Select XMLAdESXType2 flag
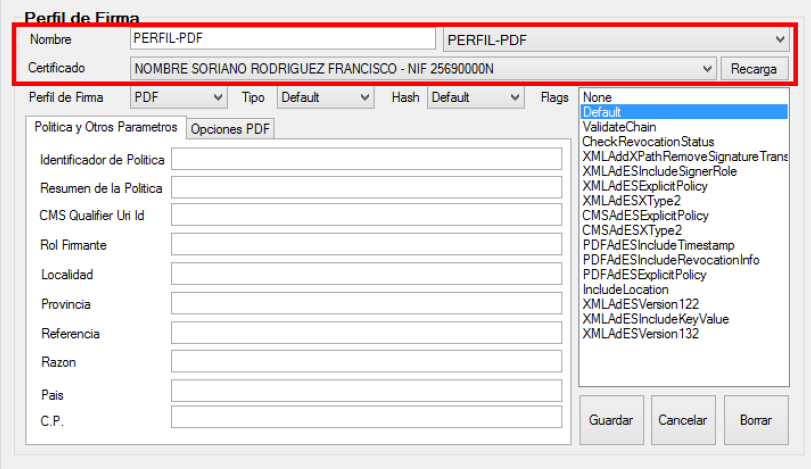Screen dimensions: 811x469 click(684, 201)
